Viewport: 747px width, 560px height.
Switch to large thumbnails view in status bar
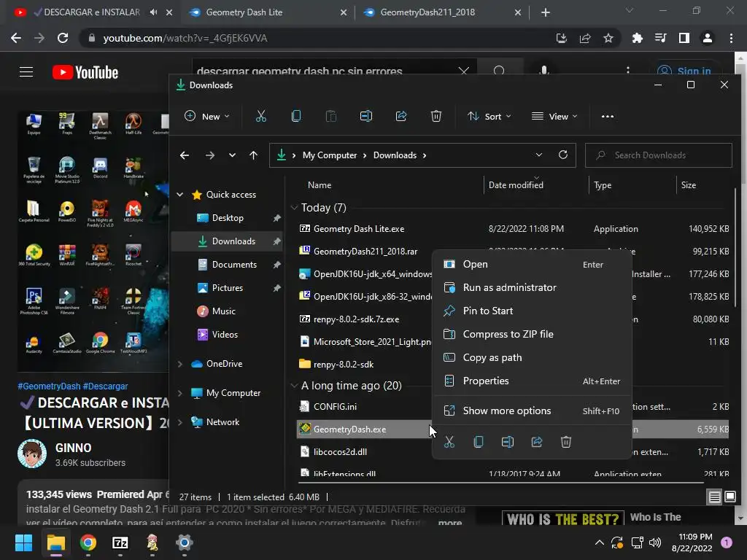click(x=730, y=497)
